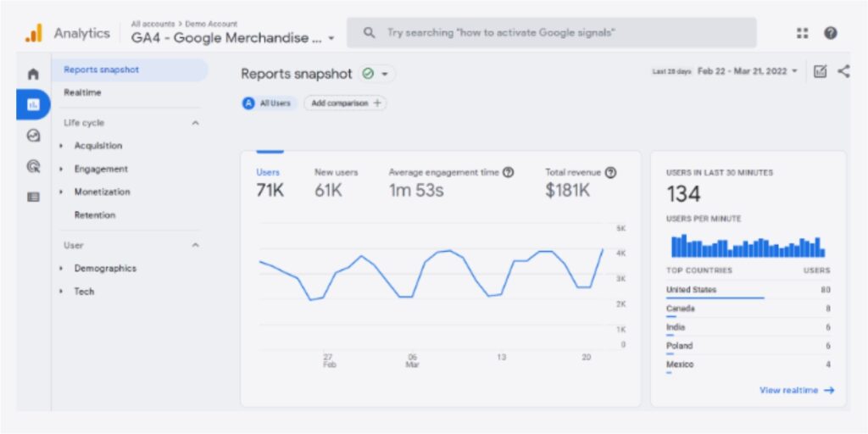Select the Users metric tab

pyautogui.click(x=270, y=183)
